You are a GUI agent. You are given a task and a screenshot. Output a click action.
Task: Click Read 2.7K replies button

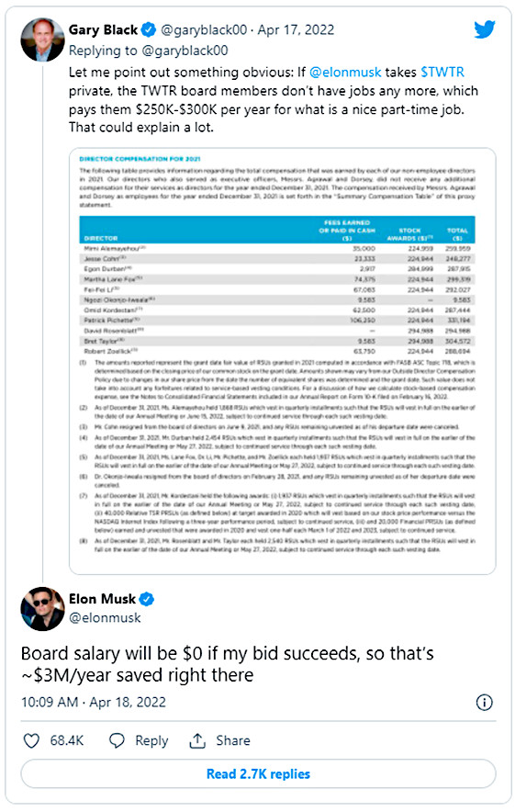[258, 774]
